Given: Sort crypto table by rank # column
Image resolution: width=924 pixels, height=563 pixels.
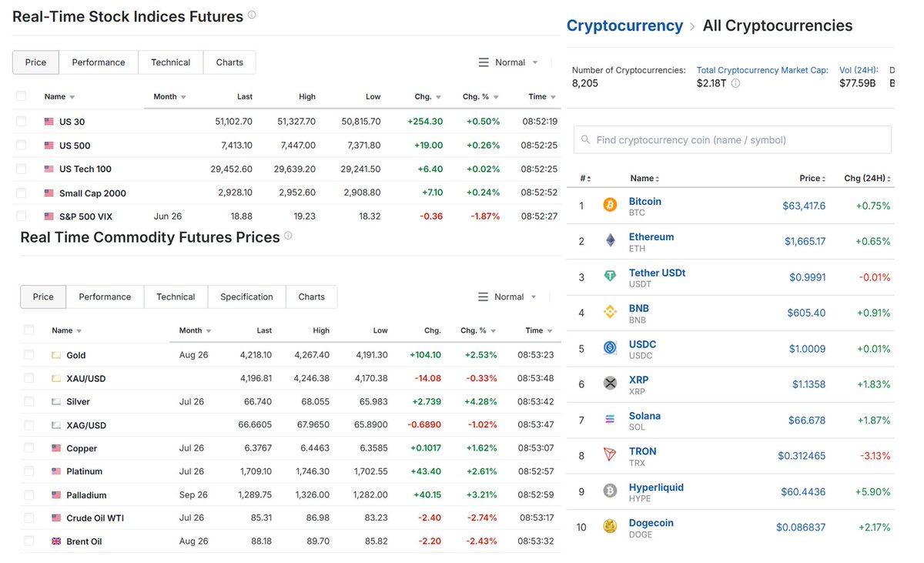Looking at the screenshot, I should click(x=584, y=178).
